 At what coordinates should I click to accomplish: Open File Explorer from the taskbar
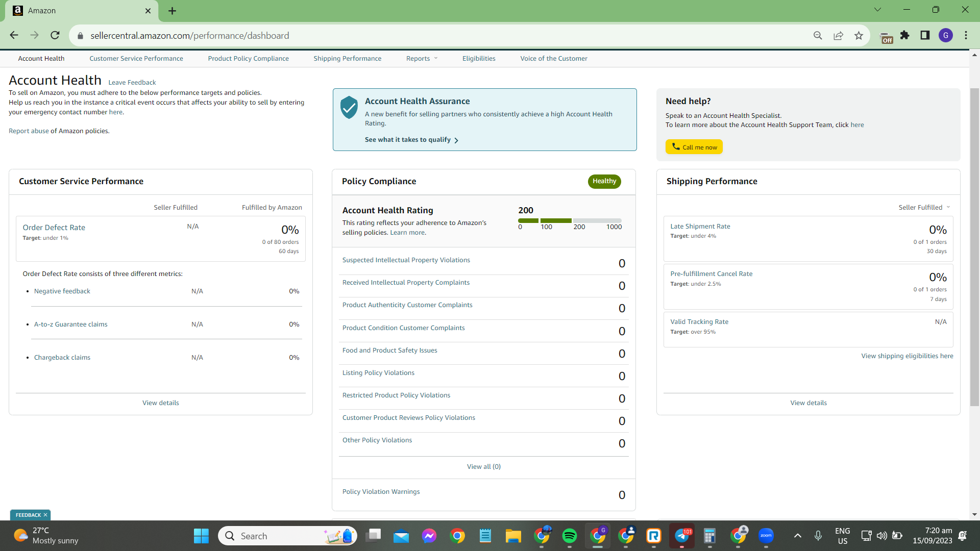[x=513, y=536]
